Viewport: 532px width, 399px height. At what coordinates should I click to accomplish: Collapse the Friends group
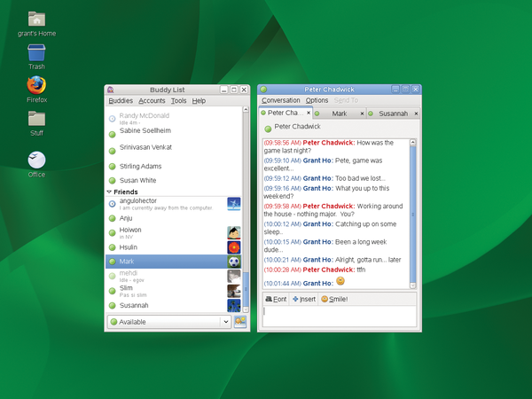click(x=109, y=192)
